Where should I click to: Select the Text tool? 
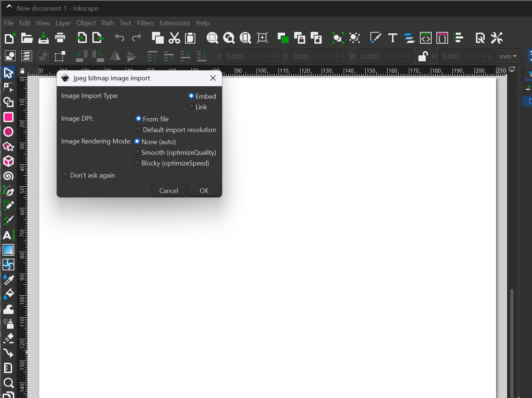(x=8, y=235)
